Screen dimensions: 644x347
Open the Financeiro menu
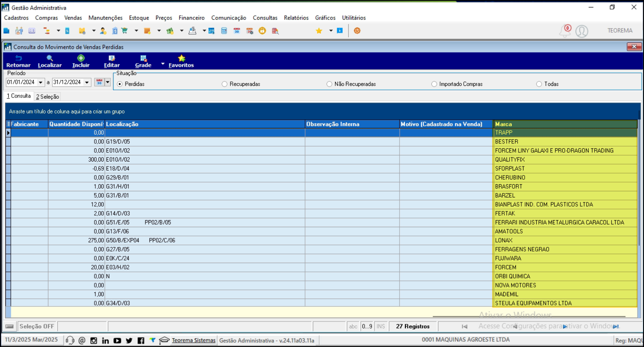[192, 18]
